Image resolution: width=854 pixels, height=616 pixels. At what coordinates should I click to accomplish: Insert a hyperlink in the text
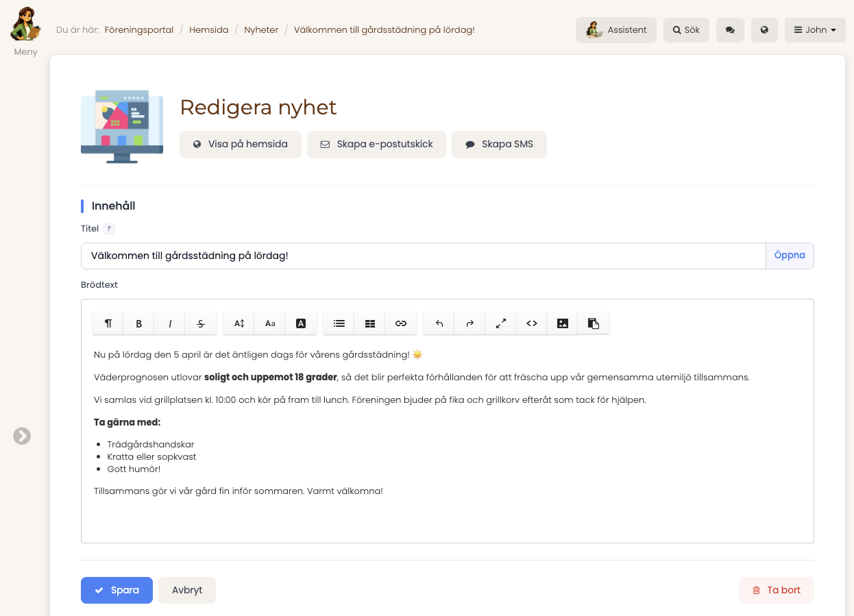point(401,323)
